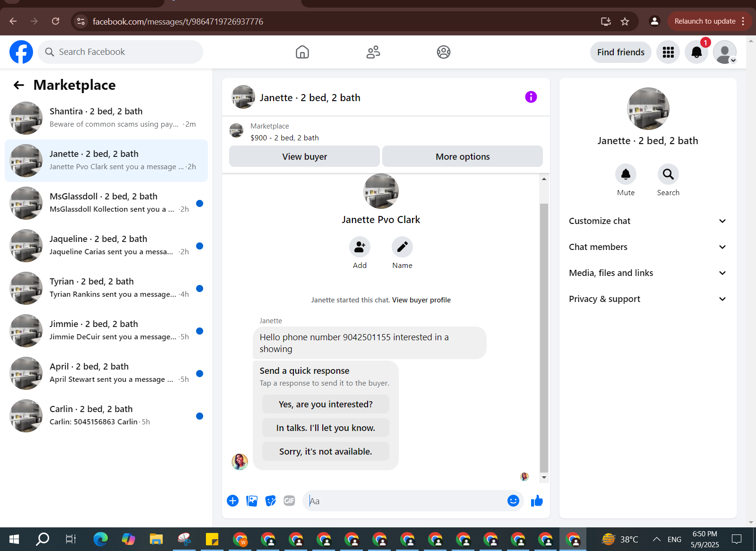This screenshot has width=756, height=551.
Task: Search in conversation
Action: pyautogui.click(x=668, y=174)
